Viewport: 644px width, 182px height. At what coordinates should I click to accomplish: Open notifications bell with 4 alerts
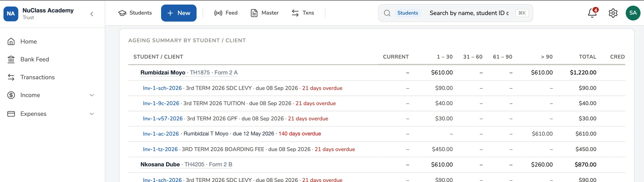click(592, 13)
